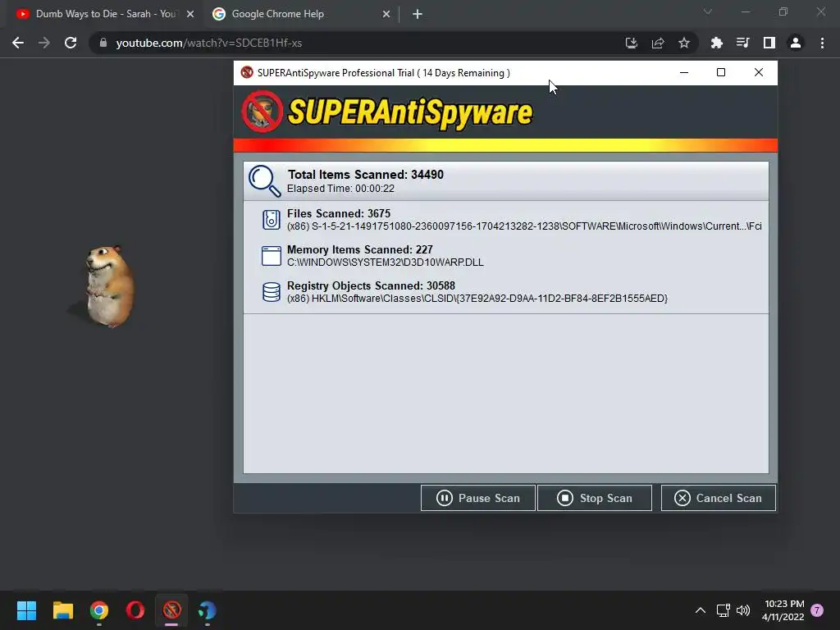The image size is (840, 630).
Task: Close the Dumb Ways to Die tab
Action: (x=190, y=14)
